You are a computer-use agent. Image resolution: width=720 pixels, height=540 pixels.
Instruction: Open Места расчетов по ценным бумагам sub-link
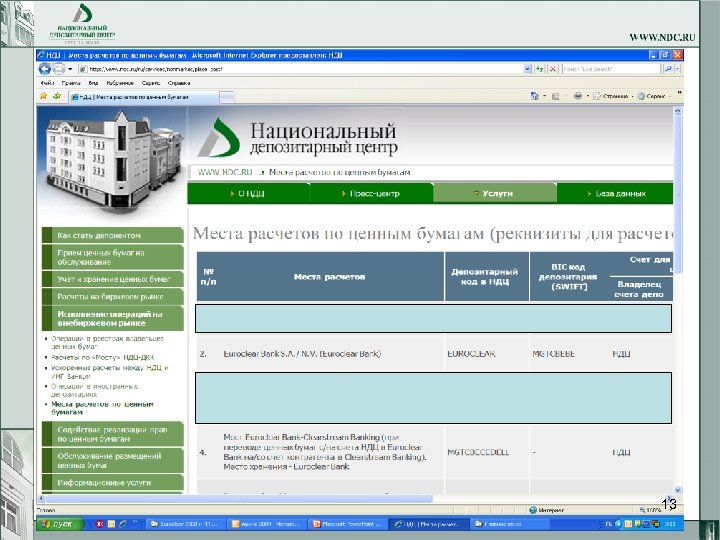tap(102, 408)
